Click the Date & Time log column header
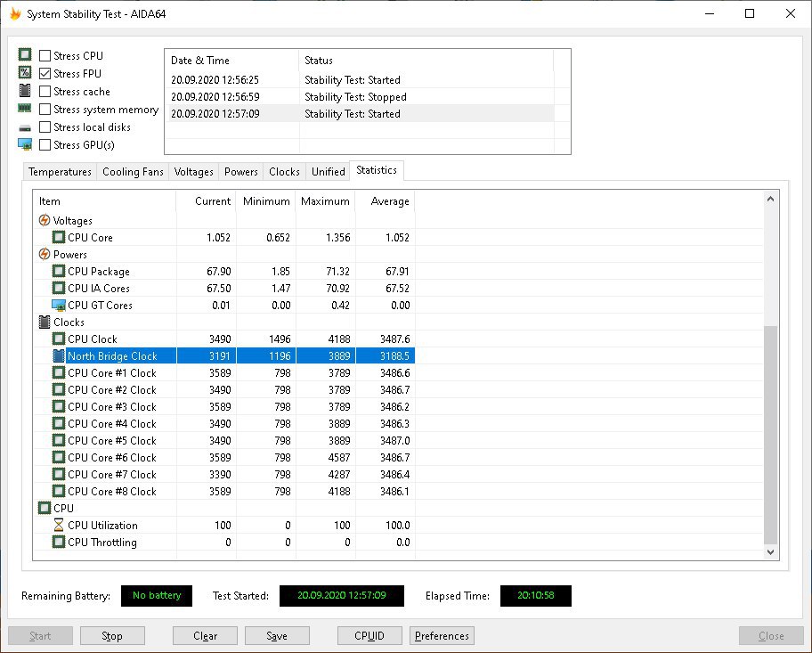The width and height of the screenshot is (812, 653). coord(232,60)
